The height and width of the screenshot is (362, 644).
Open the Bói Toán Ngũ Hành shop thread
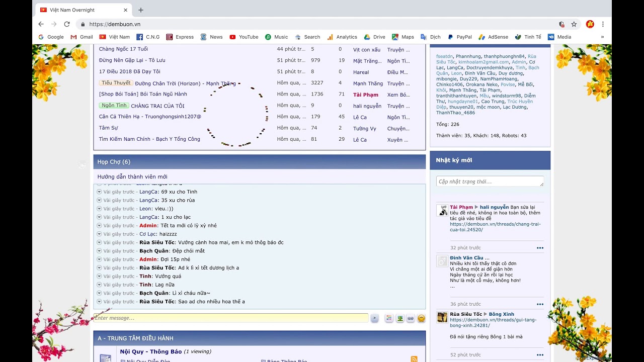click(143, 94)
